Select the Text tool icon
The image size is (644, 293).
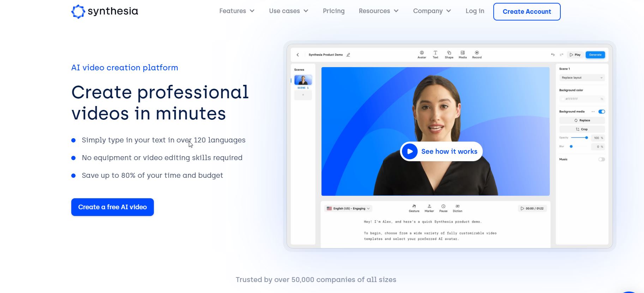tap(435, 53)
